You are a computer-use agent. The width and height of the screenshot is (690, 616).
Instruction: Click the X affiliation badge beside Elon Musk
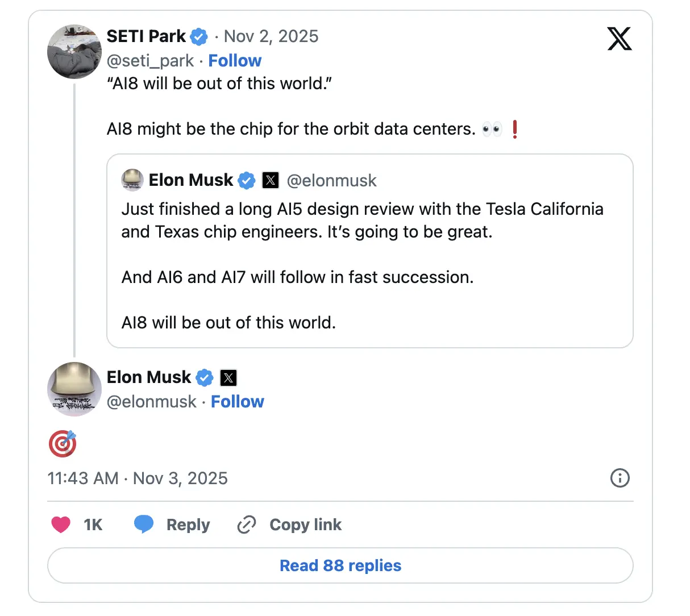click(x=228, y=378)
